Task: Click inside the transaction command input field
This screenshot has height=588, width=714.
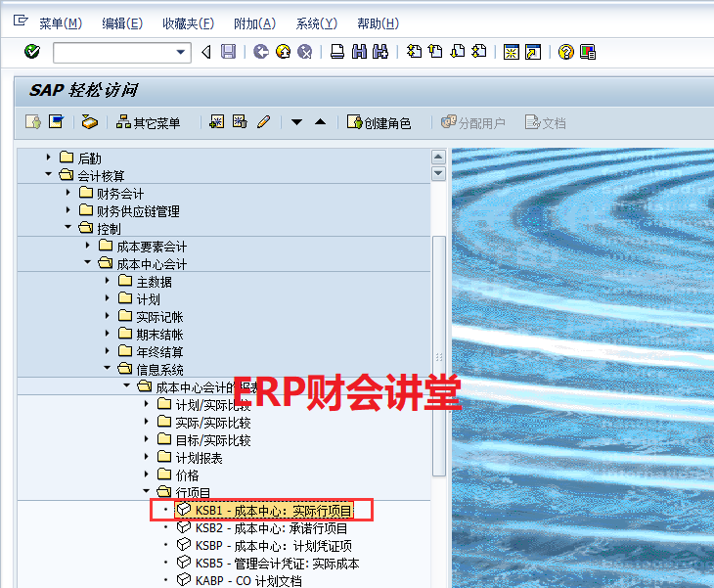Action: coord(112,52)
